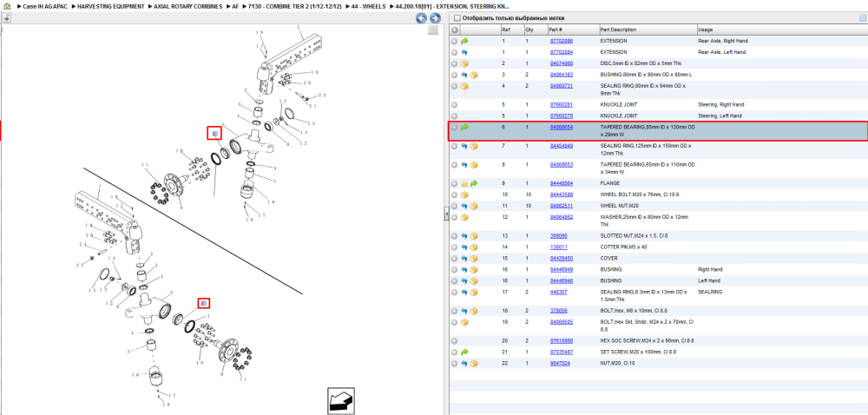Click the envelope icon on FLANGE row

pos(464,183)
